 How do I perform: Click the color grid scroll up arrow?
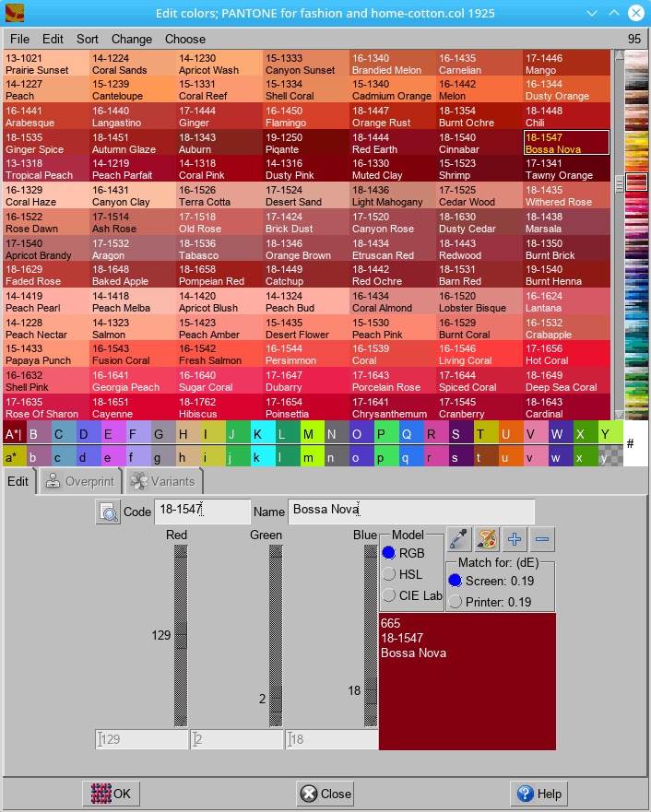(x=619, y=55)
